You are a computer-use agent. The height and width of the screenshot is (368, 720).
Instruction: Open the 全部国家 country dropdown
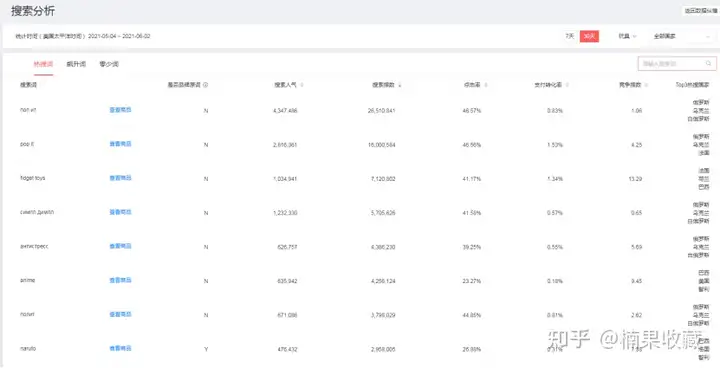pos(681,36)
